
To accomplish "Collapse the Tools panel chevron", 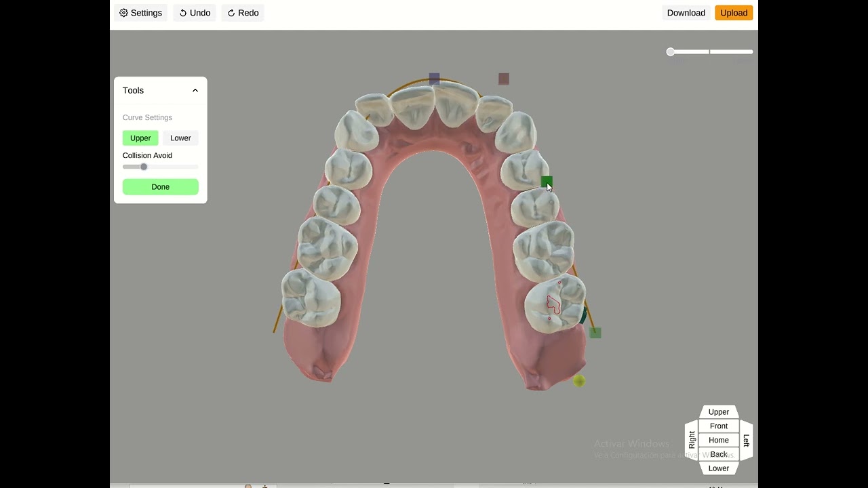I will [x=195, y=90].
